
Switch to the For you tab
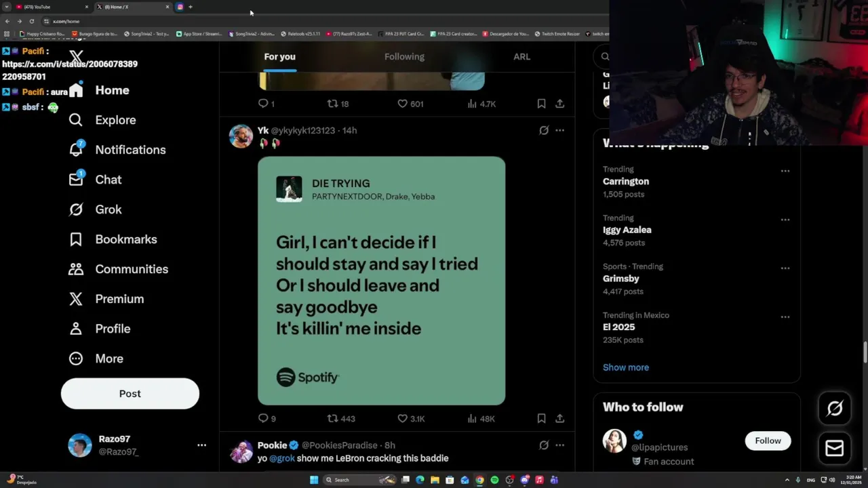[279, 57]
